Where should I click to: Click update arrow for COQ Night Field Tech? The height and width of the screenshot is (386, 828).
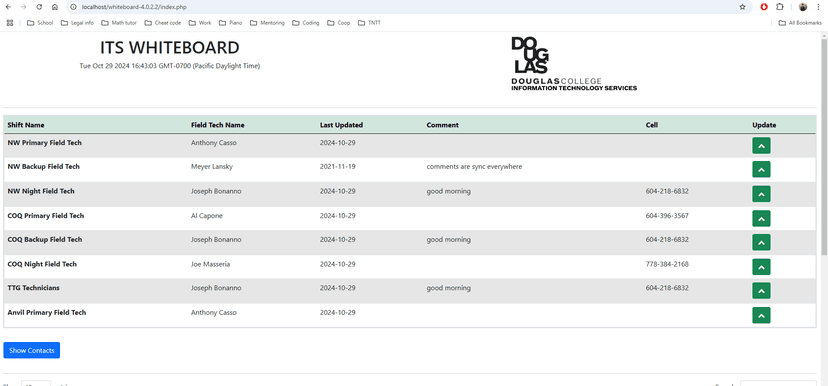click(761, 267)
